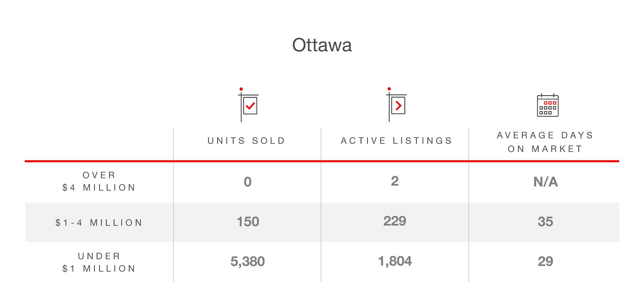Click the N/A days on market cell
The height and width of the screenshot is (297, 644).
pos(546,182)
